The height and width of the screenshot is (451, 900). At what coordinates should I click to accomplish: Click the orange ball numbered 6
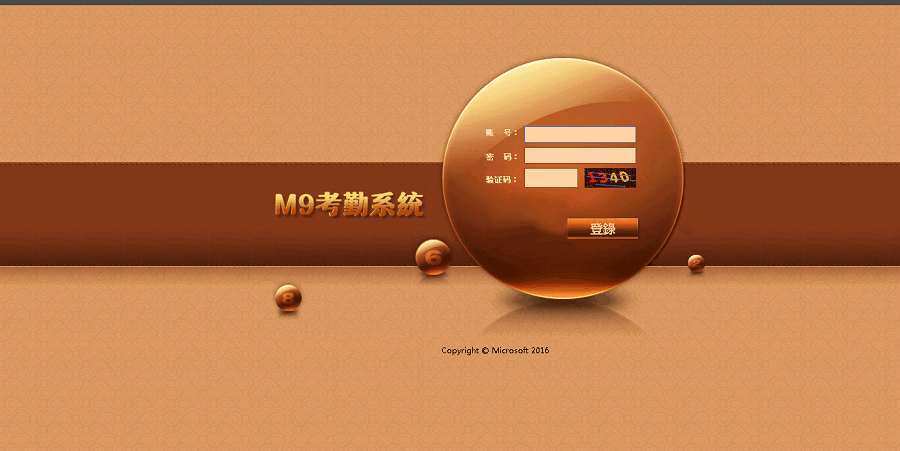click(433, 257)
